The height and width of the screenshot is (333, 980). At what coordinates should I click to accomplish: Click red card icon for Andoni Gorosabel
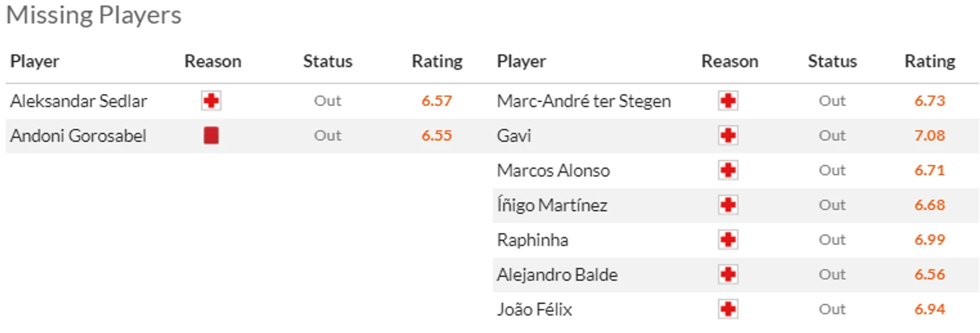pos(211,136)
